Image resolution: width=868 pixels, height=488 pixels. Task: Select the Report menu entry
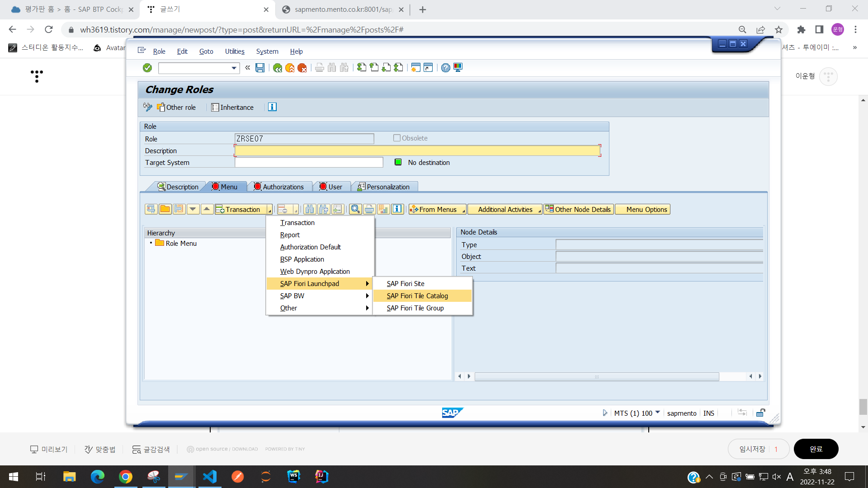coord(320,235)
